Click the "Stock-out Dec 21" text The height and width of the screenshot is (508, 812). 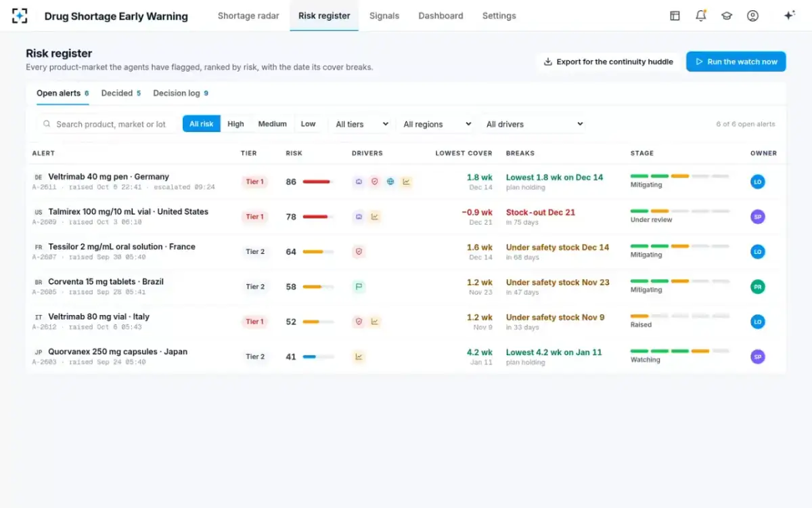pos(541,212)
